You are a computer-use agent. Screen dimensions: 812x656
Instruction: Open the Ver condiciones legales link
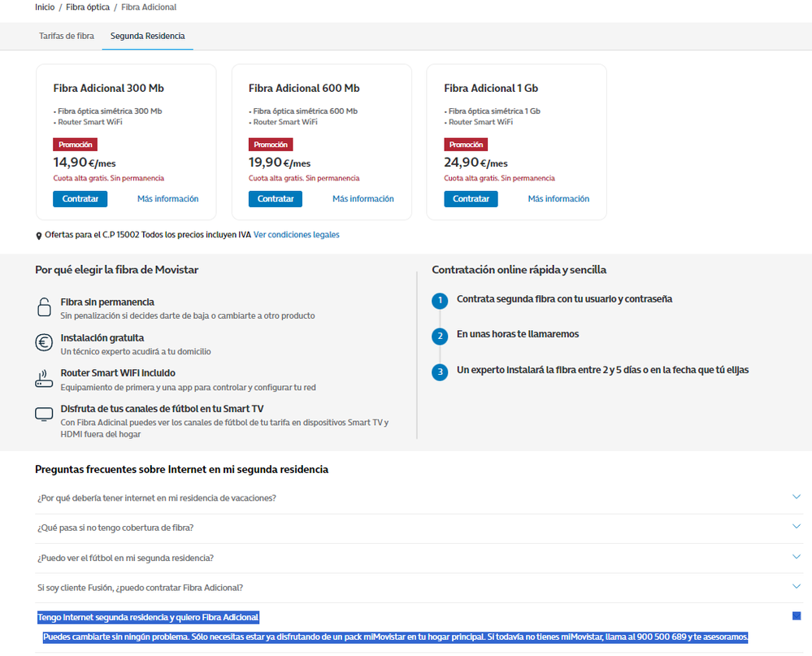click(296, 235)
